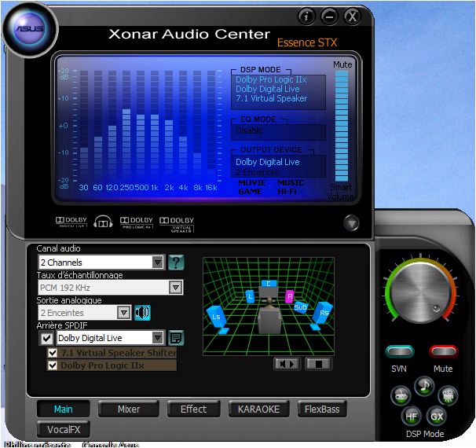The width and height of the screenshot is (476, 448).
Task: Toggle the SVN smart volume button
Action: [x=400, y=351]
